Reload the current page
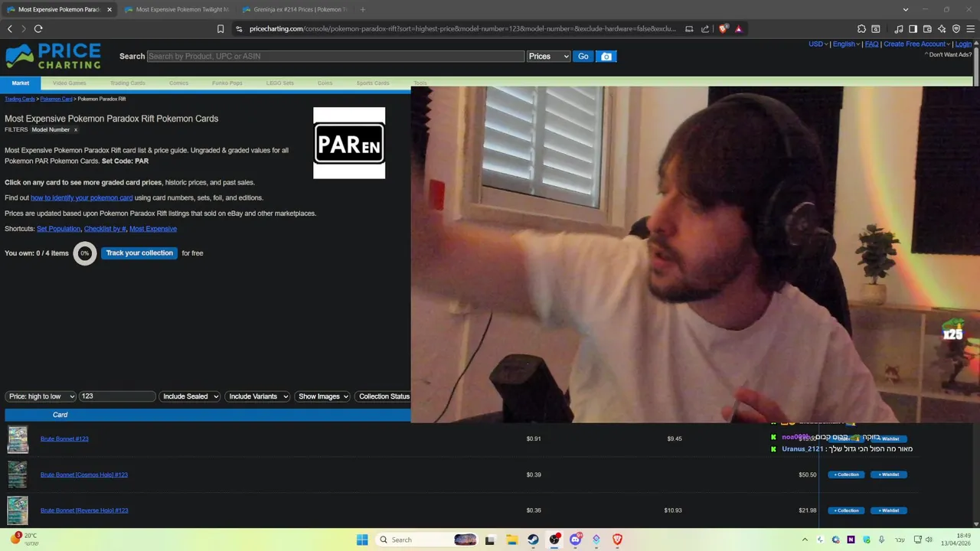The width and height of the screenshot is (980, 551). [x=38, y=29]
